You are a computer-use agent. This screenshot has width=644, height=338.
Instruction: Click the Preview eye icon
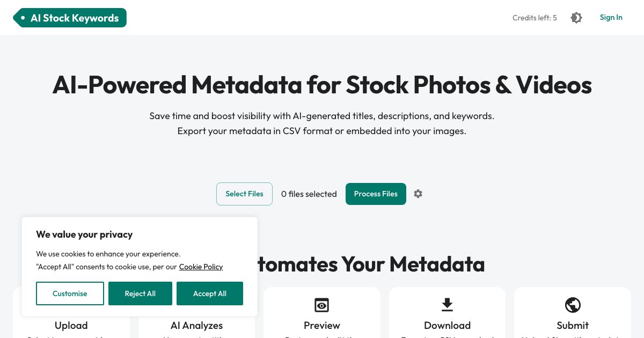[x=321, y=305]
